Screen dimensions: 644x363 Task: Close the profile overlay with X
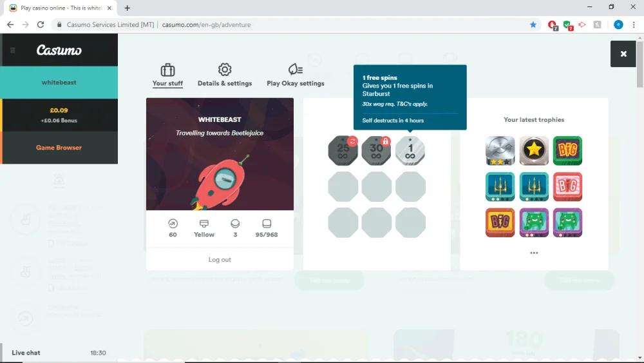623,54
